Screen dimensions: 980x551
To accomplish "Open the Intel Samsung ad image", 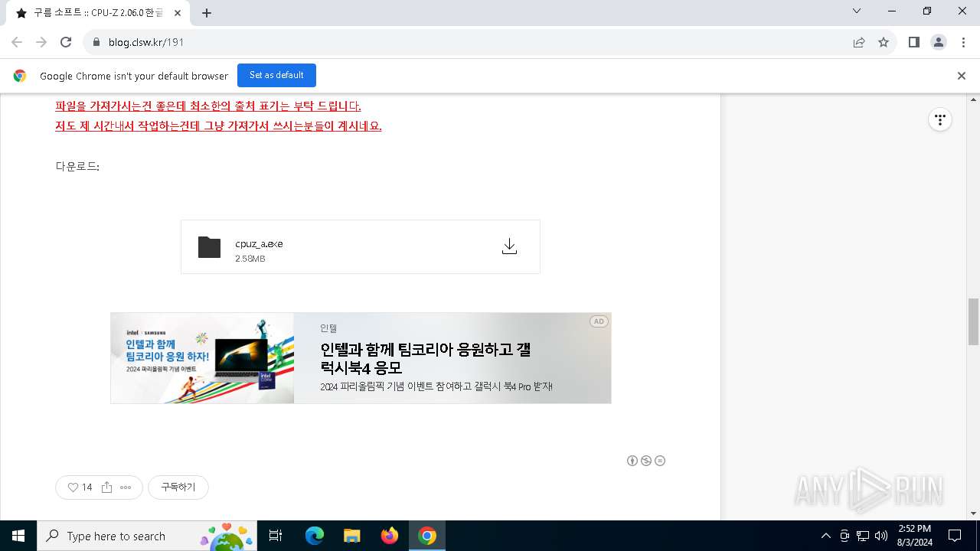I will (x=202, y=358).
